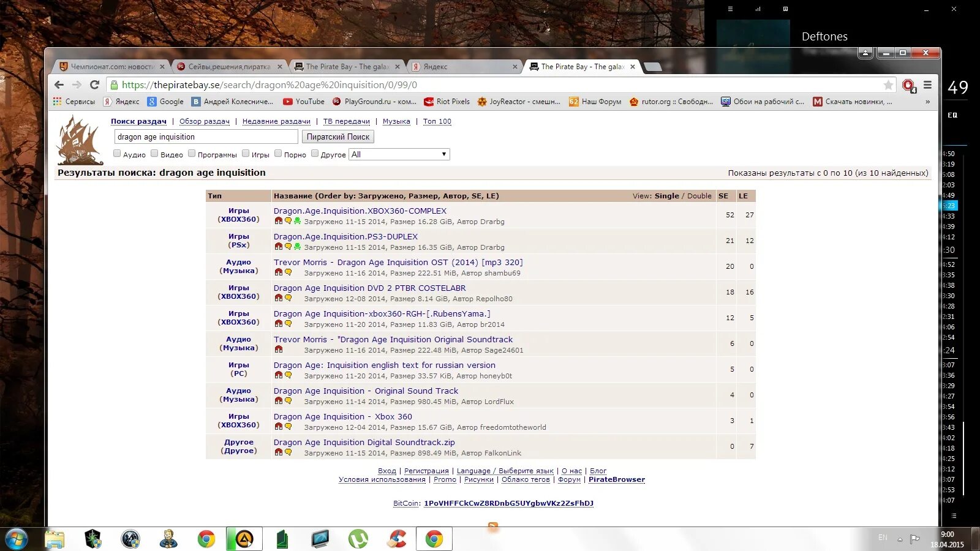This screenshot has height=551, width=980.
Task: Open Недавние раздачи menu link
Action: 276,121
